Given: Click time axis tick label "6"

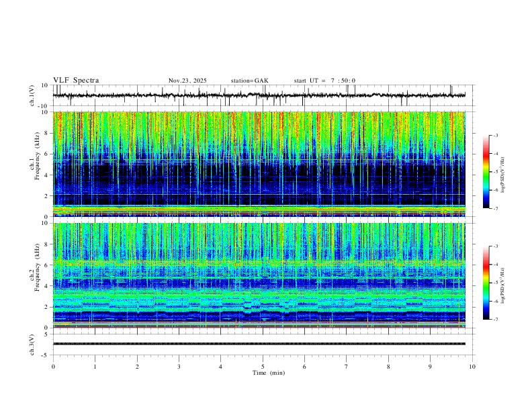Looking at the screenshot, I should [304, 367].
